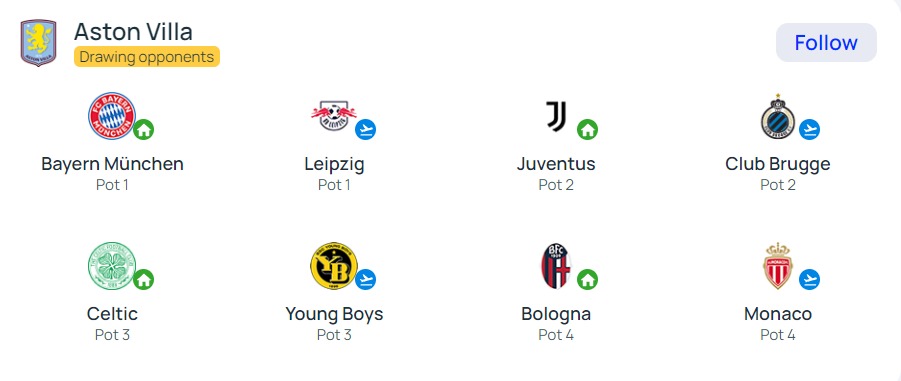The image size is (901, 381).
Task: Select the Celtic club badge
Action: [111, 266]
